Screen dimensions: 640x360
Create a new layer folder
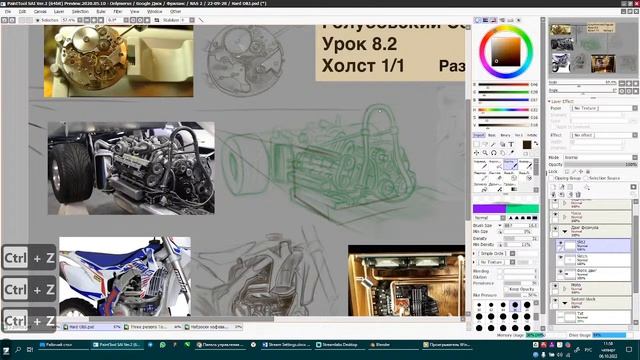[x=570, y=187]
